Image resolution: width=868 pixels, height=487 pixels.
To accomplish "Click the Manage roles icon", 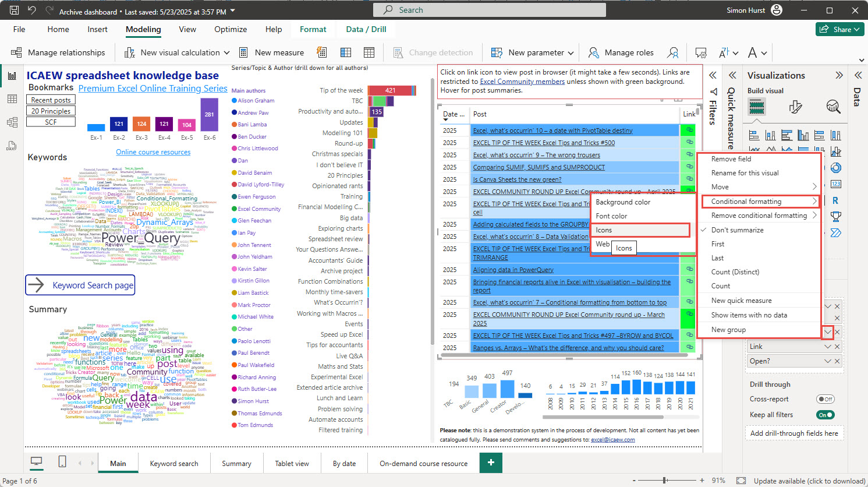I will (x=594, y=52).
